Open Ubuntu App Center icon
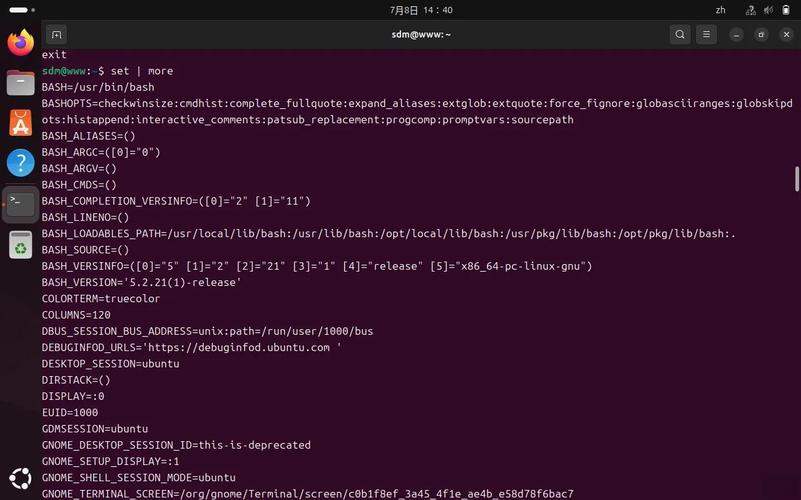This screenshot has width=801, height=500. 20,123
